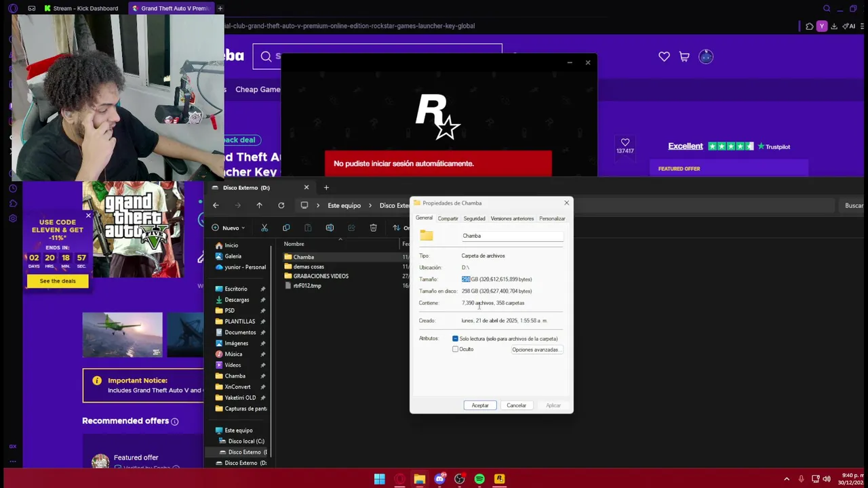Select the rtrF012.tmp file
Viewport: 868px width, 488px height.
pos(307,285)
